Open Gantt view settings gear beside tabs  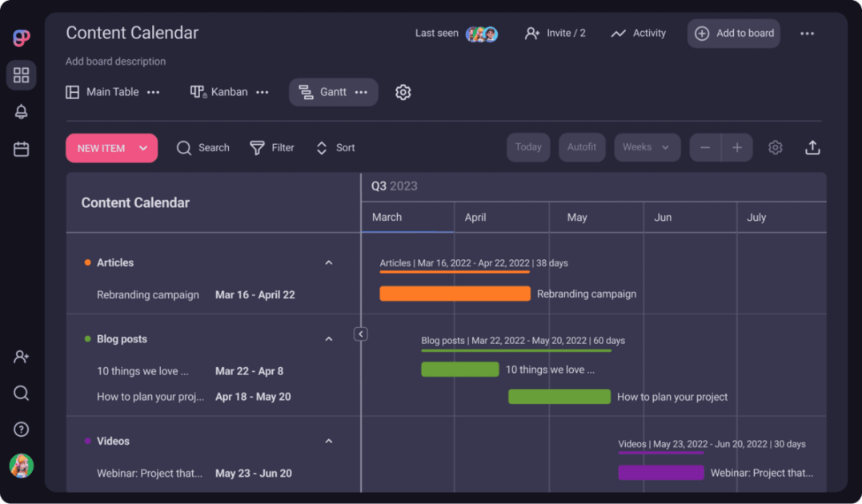403,93
